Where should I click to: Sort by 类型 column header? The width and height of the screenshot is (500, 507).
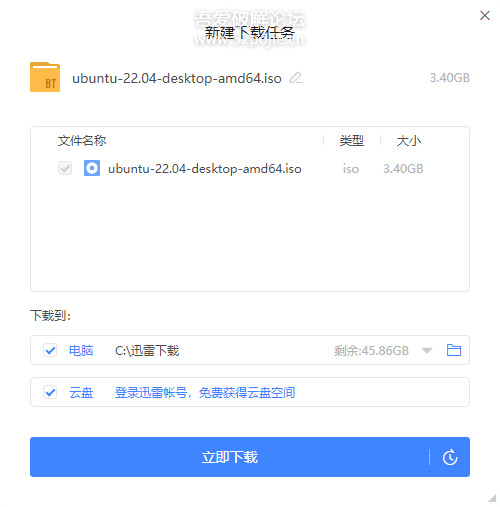point(352,141)
